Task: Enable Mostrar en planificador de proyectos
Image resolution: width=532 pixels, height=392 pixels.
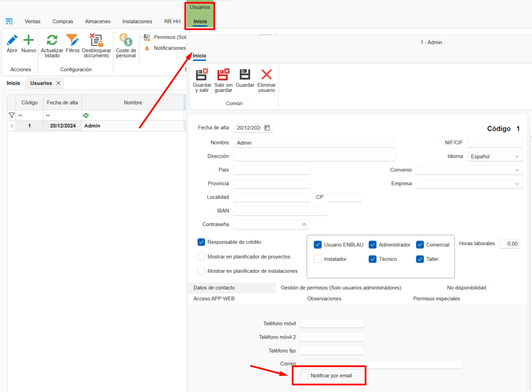Action: [x=201, y=257]
